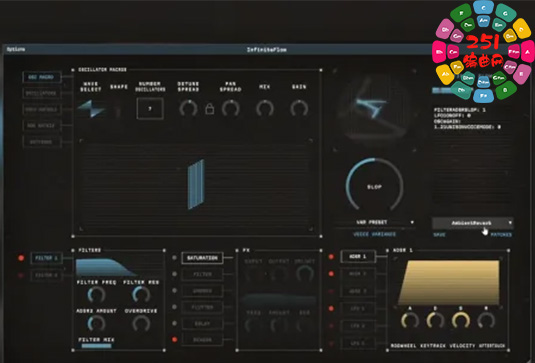Click the oscillator Gain knob
Viewport: 535px width, 363px height.
pos(299,109)
